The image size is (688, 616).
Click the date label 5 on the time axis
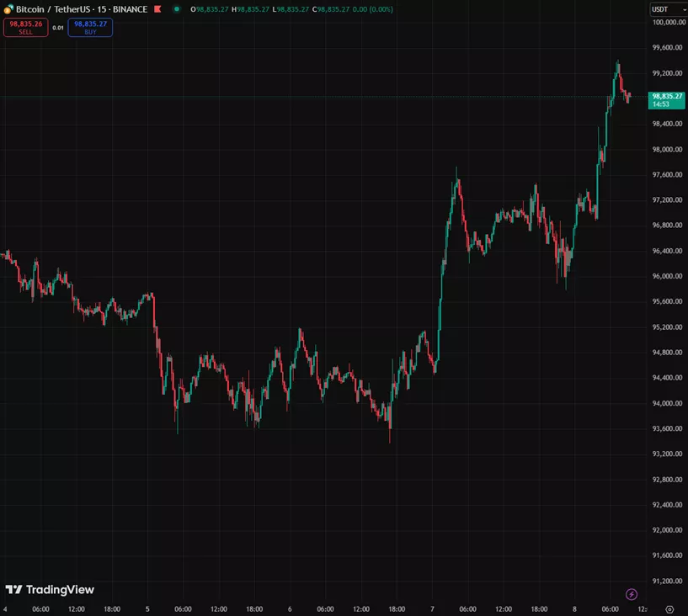pos(147,608)
